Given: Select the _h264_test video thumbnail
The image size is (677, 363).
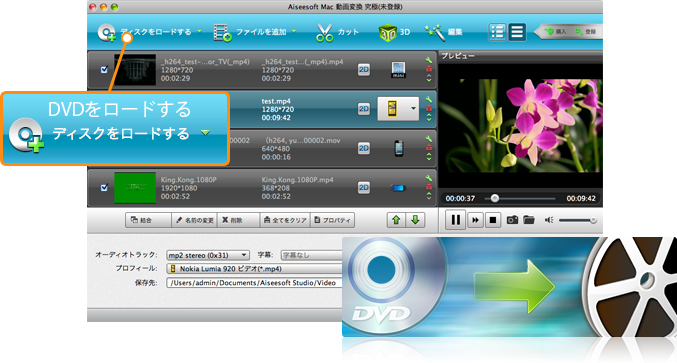Looking at the screenshot, I should 135,69.
